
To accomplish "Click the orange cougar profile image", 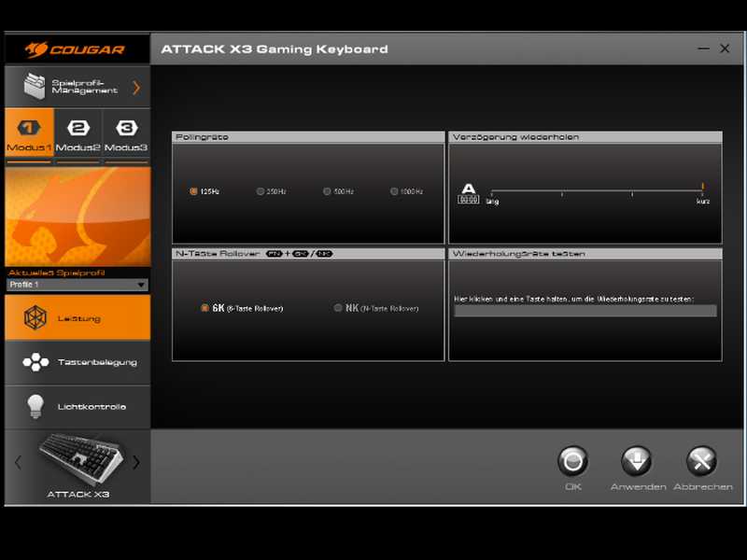I will pos(78,217).
